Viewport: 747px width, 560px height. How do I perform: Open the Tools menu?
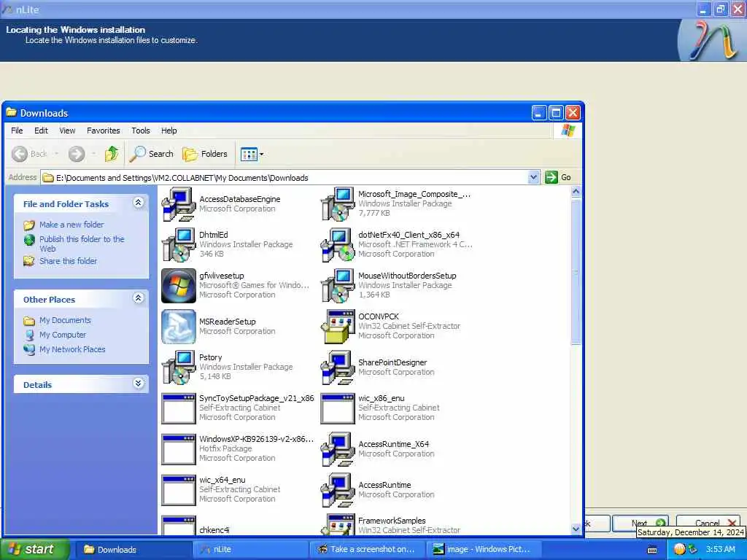point(141,131)
